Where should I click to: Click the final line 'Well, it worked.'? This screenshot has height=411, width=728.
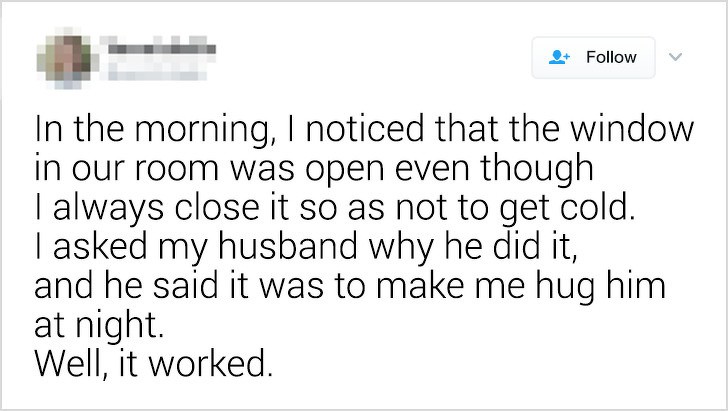(x=154, y=364)
